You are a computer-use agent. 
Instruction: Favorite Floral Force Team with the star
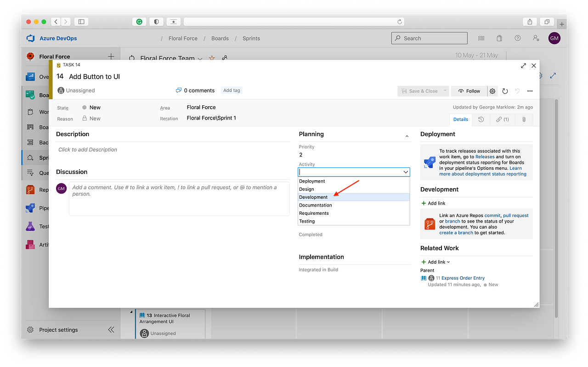coord(212,58)
